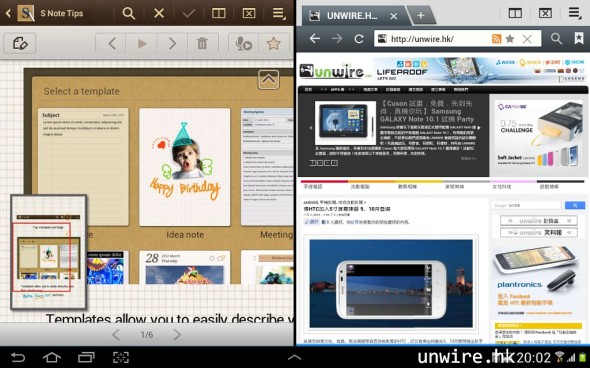Open the page overview thumbnail
Image resolution: width=590 pixels, height=368 pixels.
[x=49, y=252]
